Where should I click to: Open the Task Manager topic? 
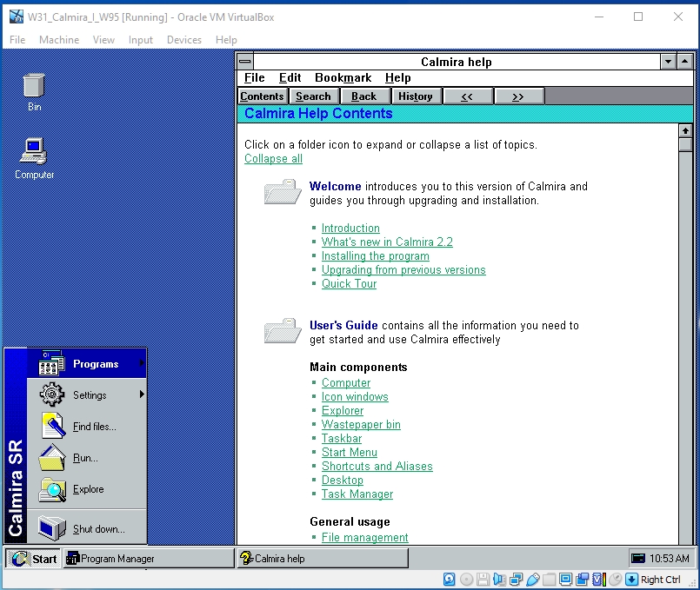(x=357, y=494)
